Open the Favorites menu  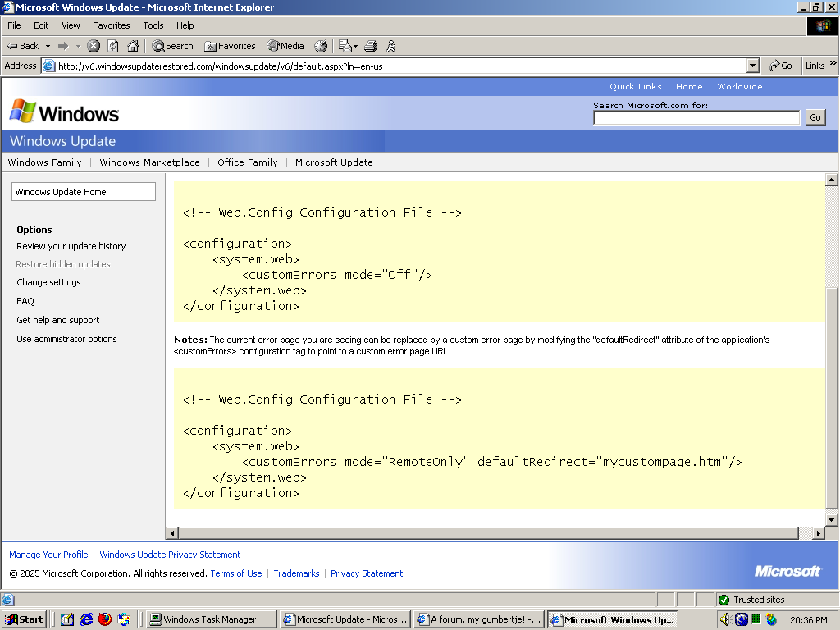pyautogui.click(x=111, y=25)
